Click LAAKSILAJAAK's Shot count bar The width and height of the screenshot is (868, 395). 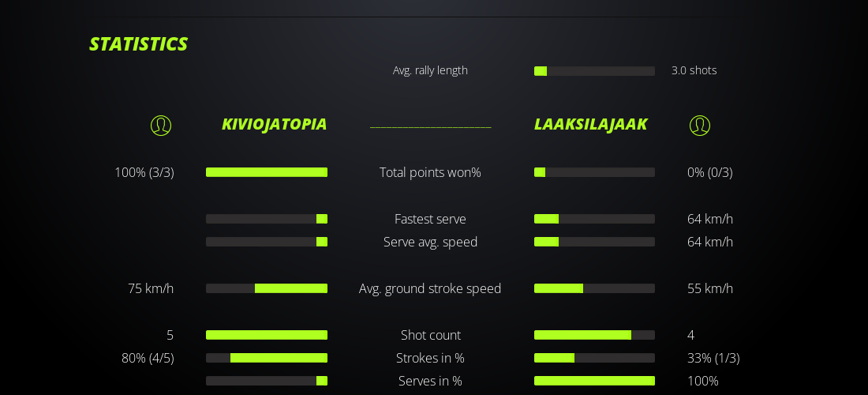594,335
